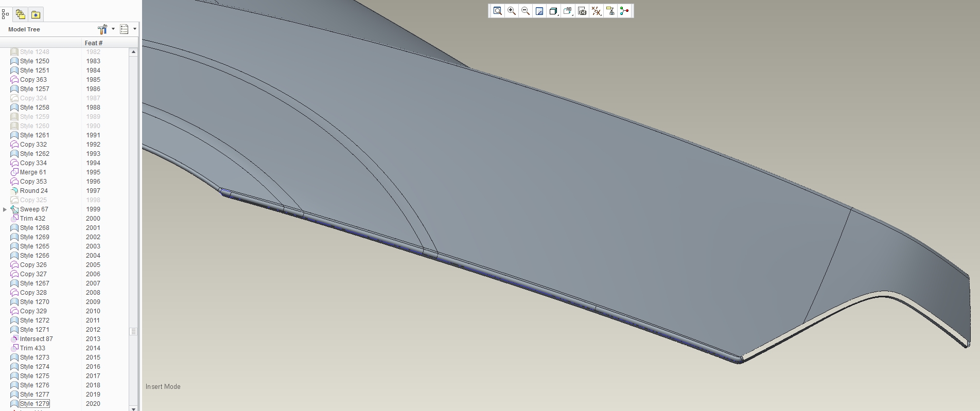Click the Intersect 87 feature icon
980x411 pixels.
tap(14, 339)
